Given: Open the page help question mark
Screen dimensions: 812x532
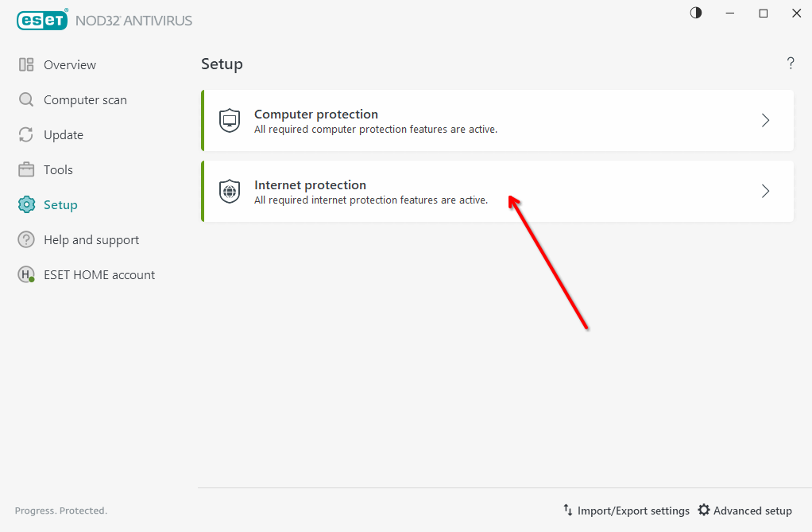Looking at the screenshot, I should point(791,64).
